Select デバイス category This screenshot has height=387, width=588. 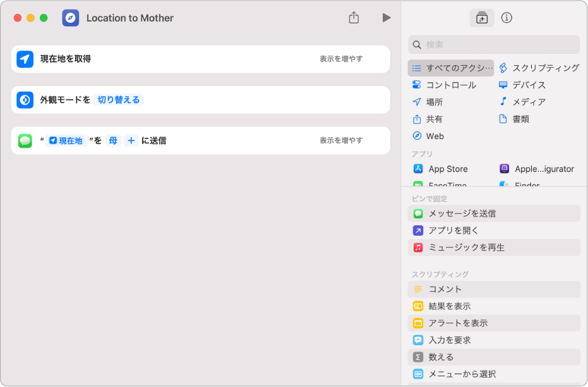click(522, 85)
